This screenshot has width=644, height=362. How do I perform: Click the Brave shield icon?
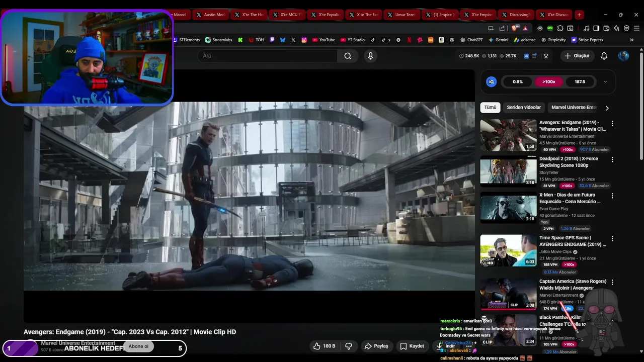tap(514, 28)
